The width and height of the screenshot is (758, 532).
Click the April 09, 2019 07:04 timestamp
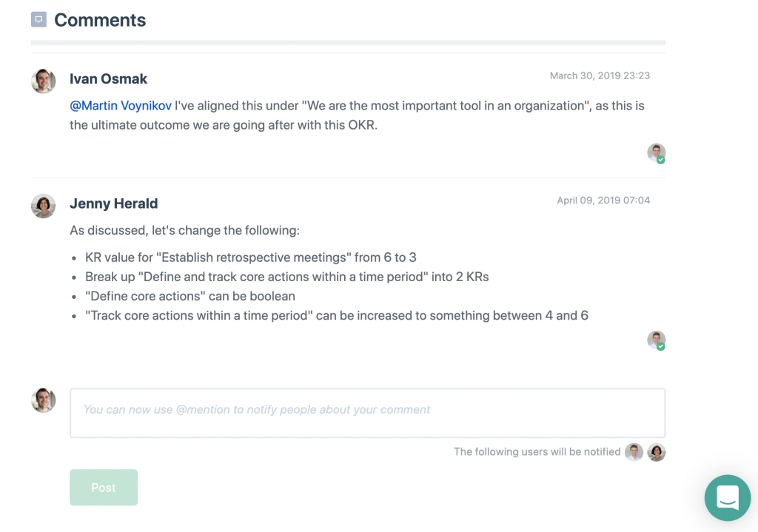(x=603, y=201)
